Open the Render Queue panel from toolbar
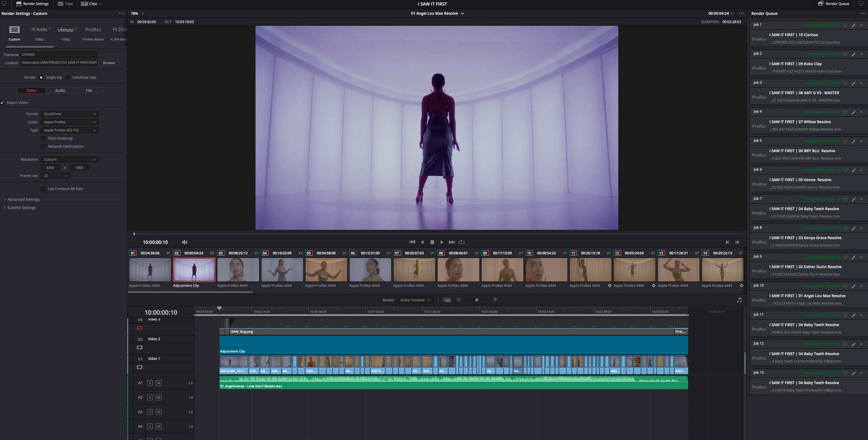Screen dimensions: 868x440 point(834,4)
